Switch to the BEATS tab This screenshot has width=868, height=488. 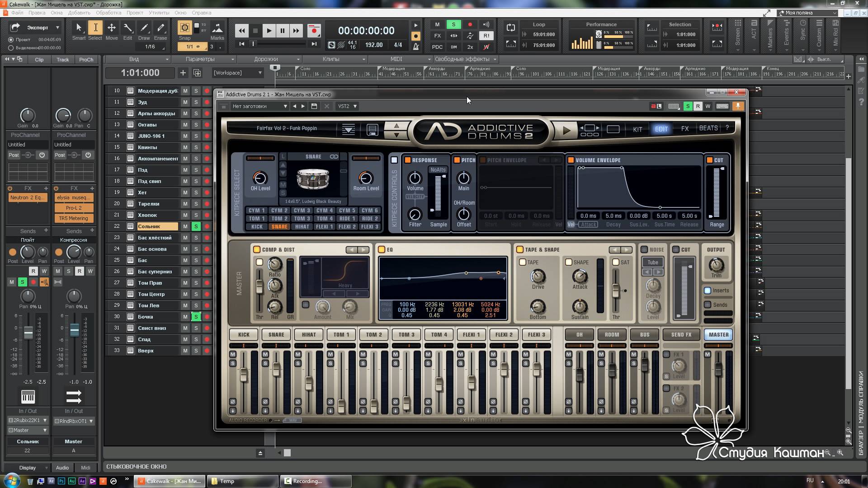[x=708, y=128]
